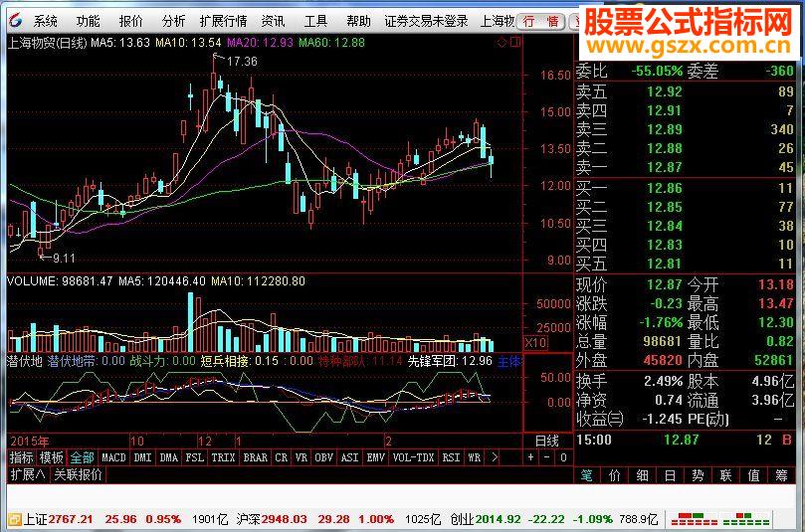The width and height of the screenshot is (805, 532).
Task: Click the diamond icon above the chart
Action: (x=503, y=42)
